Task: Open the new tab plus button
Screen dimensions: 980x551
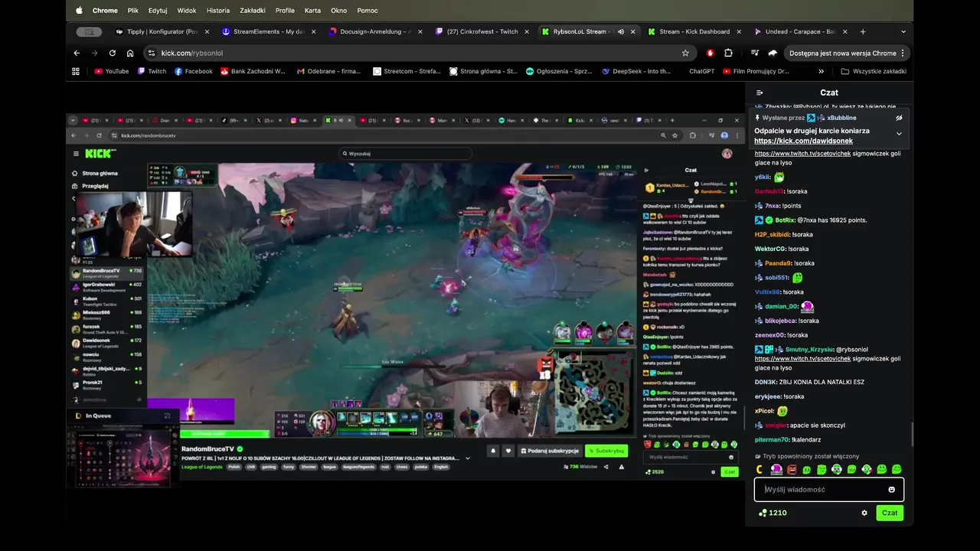Action: (863, 31)
